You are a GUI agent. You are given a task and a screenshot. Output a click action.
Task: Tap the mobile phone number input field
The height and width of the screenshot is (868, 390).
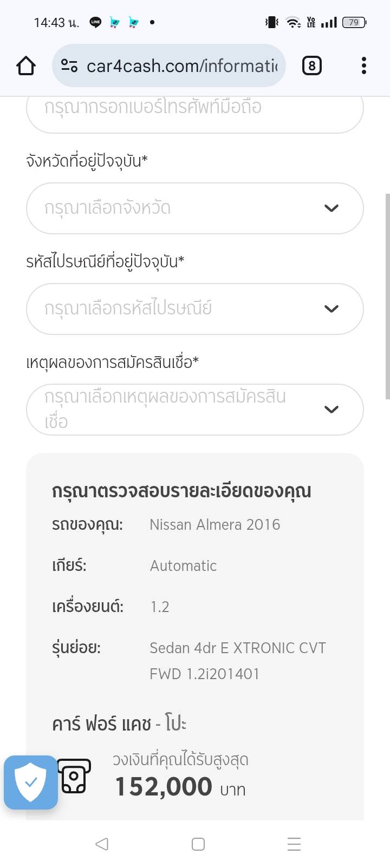click(194, 111)
